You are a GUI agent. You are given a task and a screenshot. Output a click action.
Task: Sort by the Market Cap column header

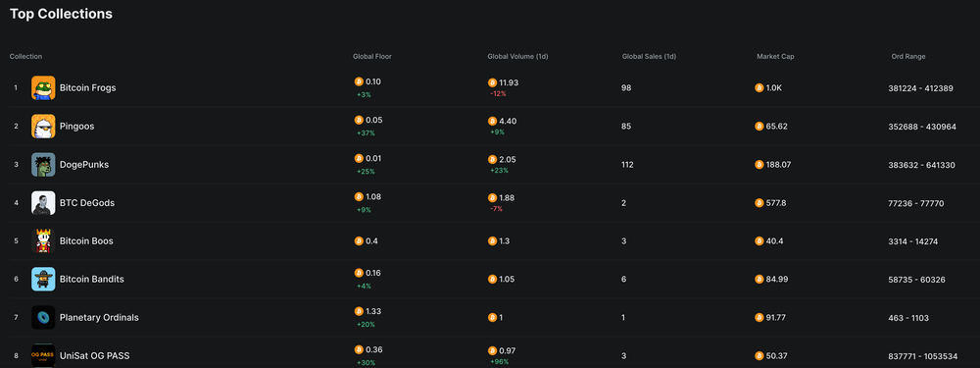click(775, 56)
